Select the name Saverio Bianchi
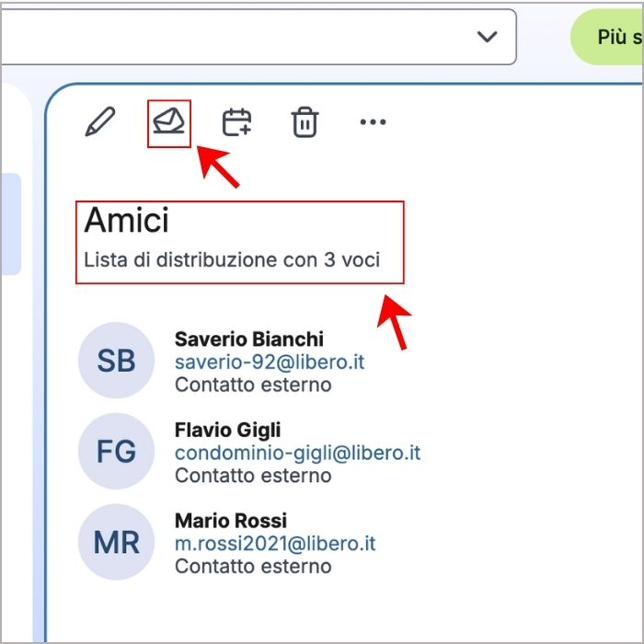The width and height of the screenshot is (644, 644). (249, 339)
